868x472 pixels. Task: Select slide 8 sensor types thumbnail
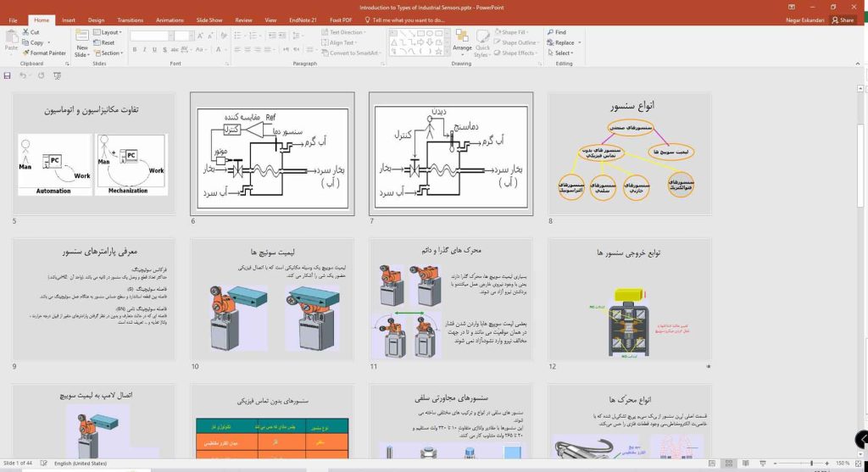point(630,154)
